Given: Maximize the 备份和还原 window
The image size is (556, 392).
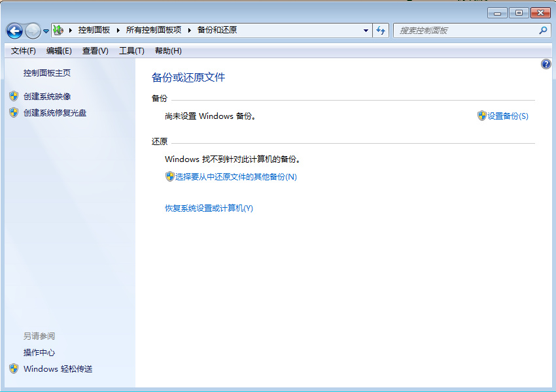Looking at the screenshot, I should (519, 13).
